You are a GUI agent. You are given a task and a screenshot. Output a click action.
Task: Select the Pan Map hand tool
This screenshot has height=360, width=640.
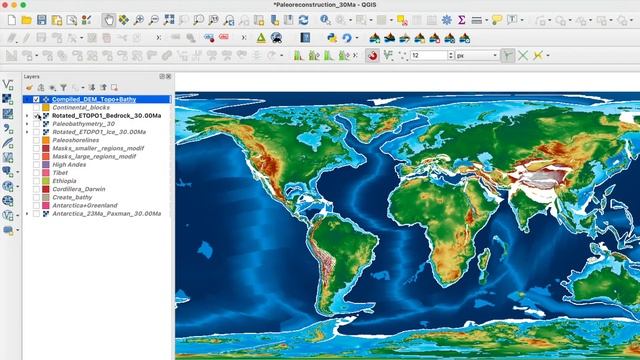(x=109, y=20)
